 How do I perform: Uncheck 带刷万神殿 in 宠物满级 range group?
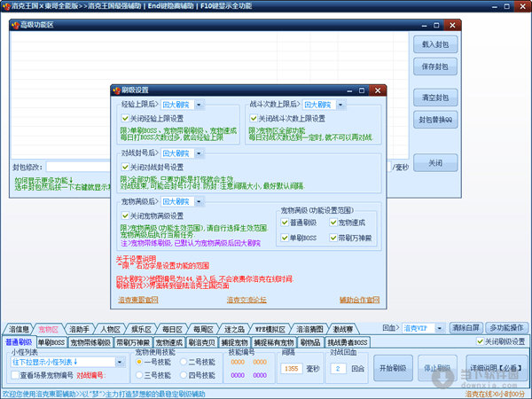pos(333,238)
